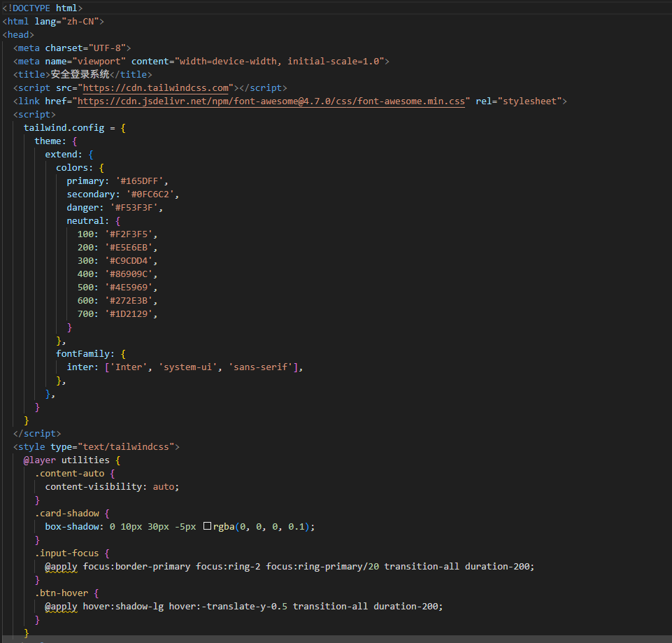
Task: Click the neutral 200 value '#E5E6EB'
Action: point(129,248)
